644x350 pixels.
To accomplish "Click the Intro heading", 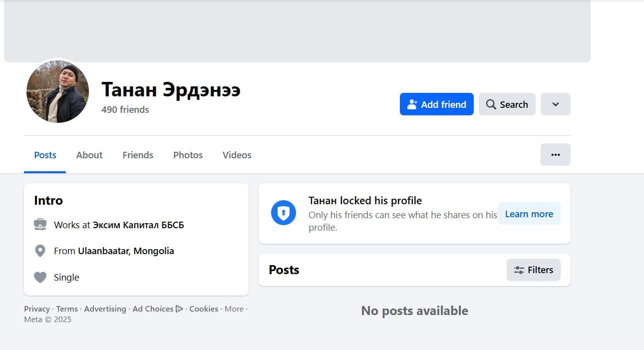I will (48, 200).
